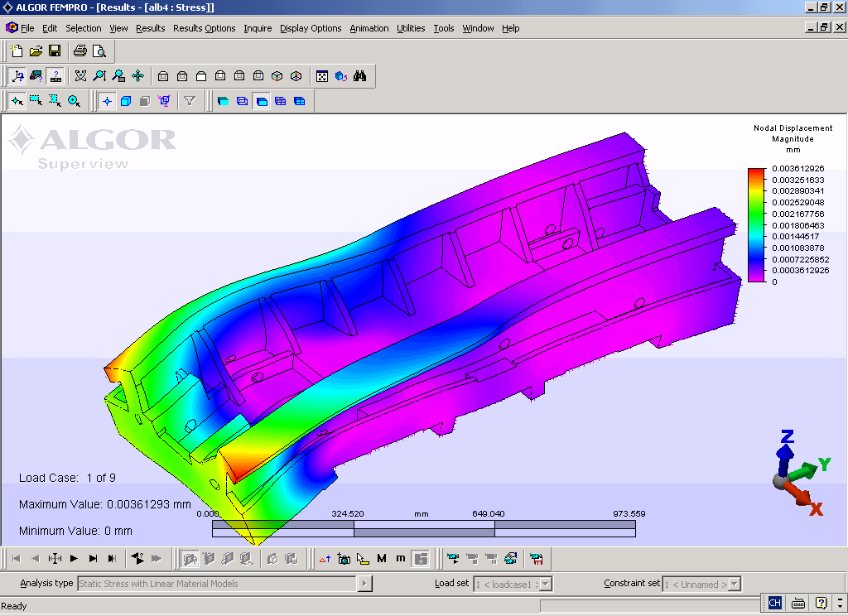The width and height of the screenshot is (848, 616).
Task: Choose the circle selection cursor tool
Action: point(74,101)
